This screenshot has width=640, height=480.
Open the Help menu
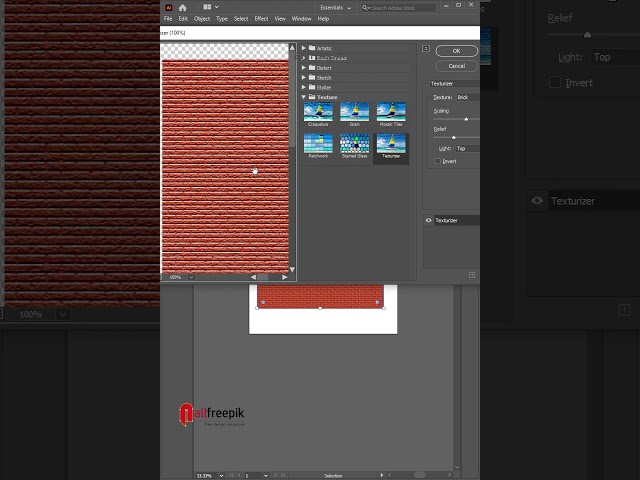pos(323,19)
